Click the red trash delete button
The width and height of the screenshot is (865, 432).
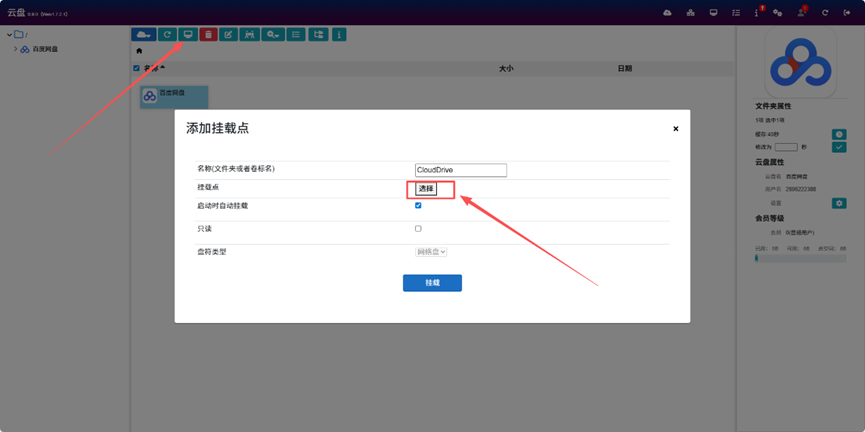tap(208, 34)
